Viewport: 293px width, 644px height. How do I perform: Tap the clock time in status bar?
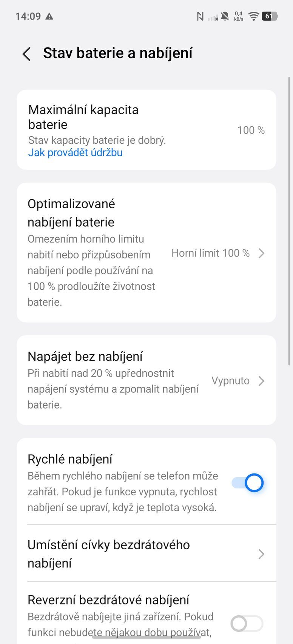[28, 16]
